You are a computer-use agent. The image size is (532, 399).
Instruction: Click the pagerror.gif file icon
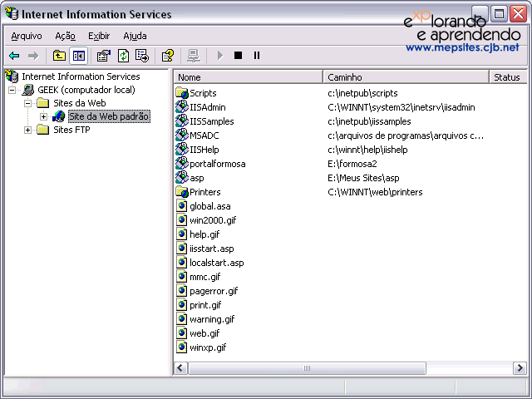pyautogui.click(x=182, y=291)
